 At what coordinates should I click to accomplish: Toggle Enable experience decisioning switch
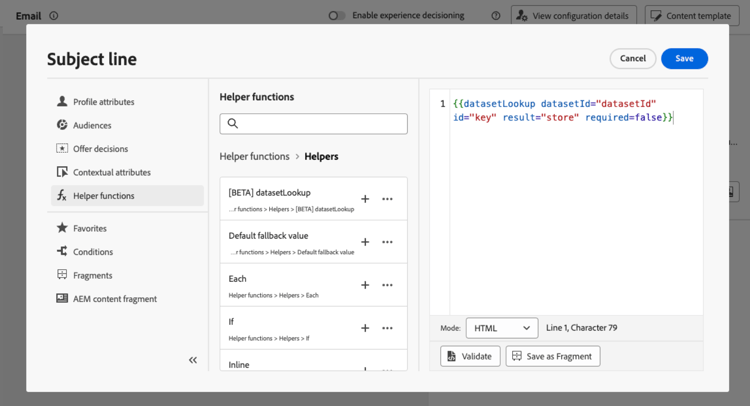click(337, 16)
